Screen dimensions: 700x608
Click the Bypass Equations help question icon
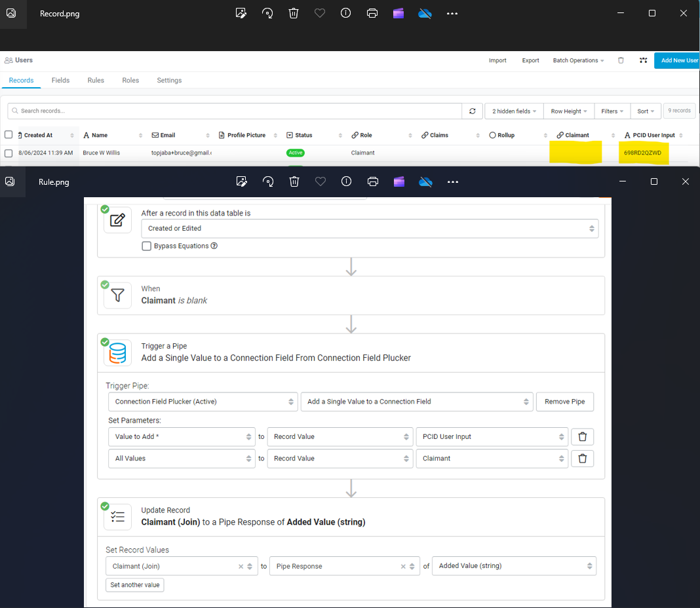click(x=214, y=246)
